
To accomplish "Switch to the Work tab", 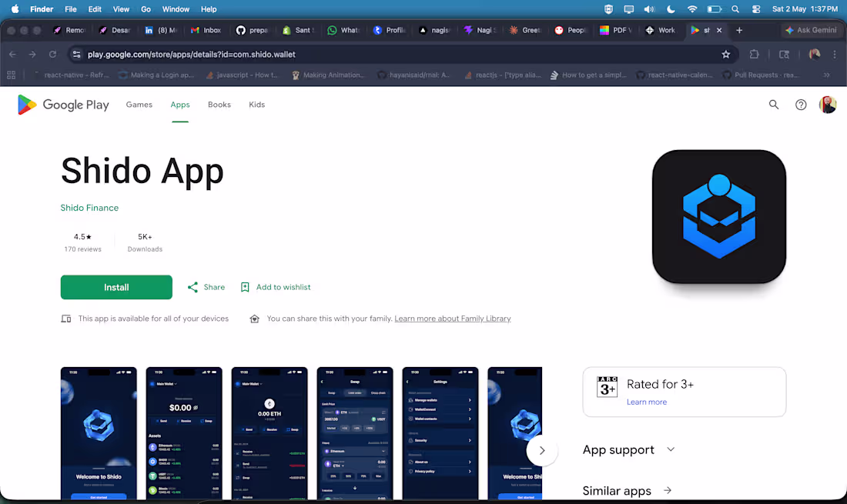I will (x=661, y=30).
